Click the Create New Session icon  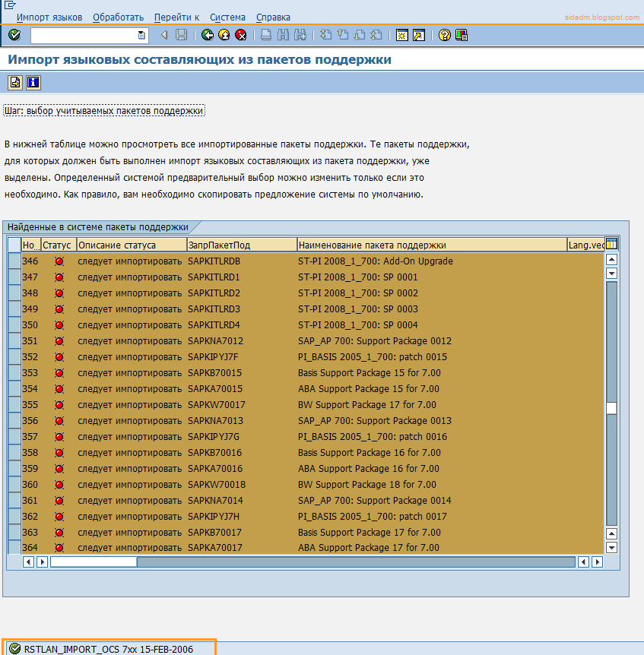click(402, 35)
